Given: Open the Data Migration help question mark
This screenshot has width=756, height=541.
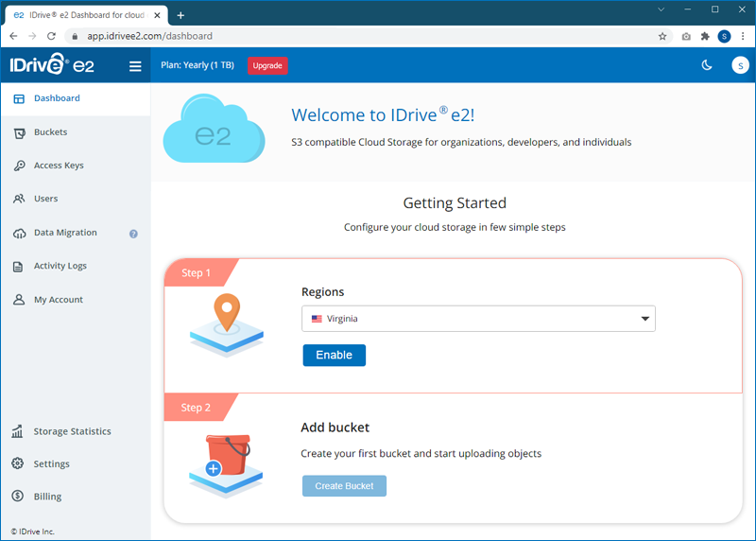Looking at the screenshot, I should point(133,234).
